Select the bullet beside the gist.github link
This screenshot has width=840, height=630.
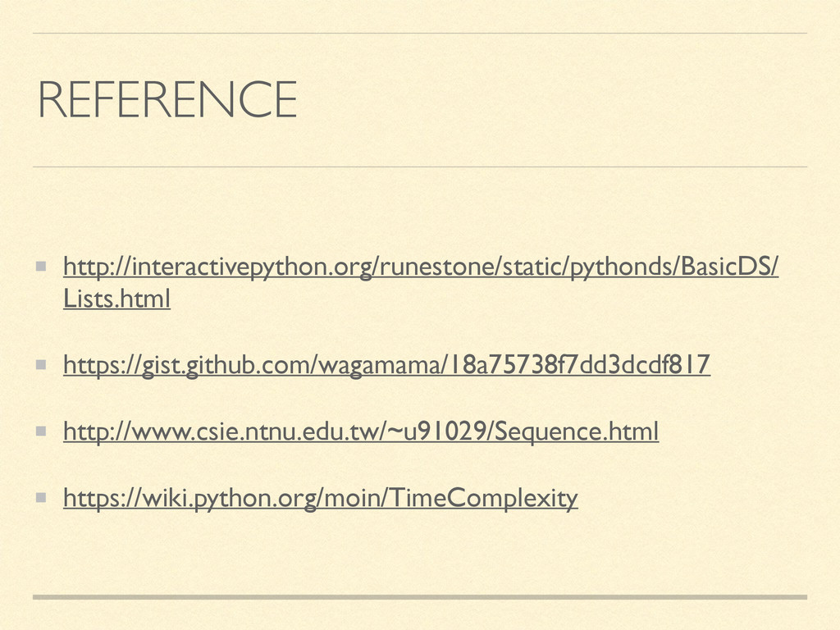[41, 365]
